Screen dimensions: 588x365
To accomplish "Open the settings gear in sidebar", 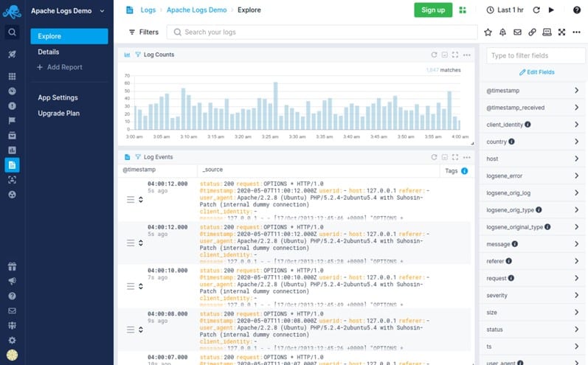I will click(12, 340).
